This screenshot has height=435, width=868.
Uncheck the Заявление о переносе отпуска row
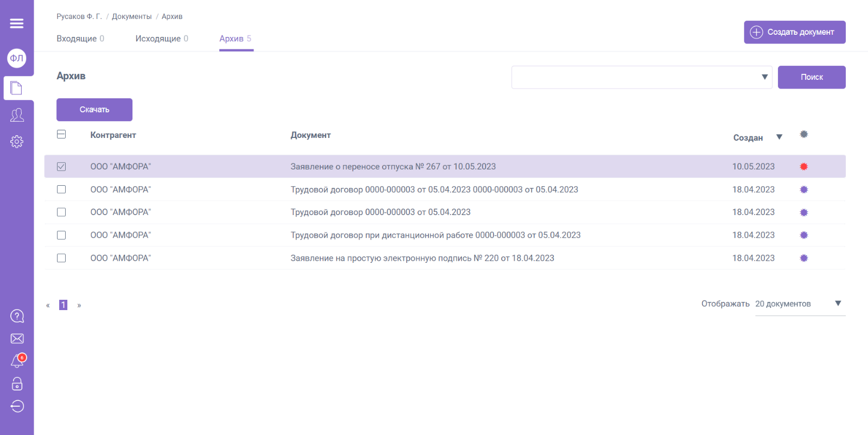click(61, 167)
